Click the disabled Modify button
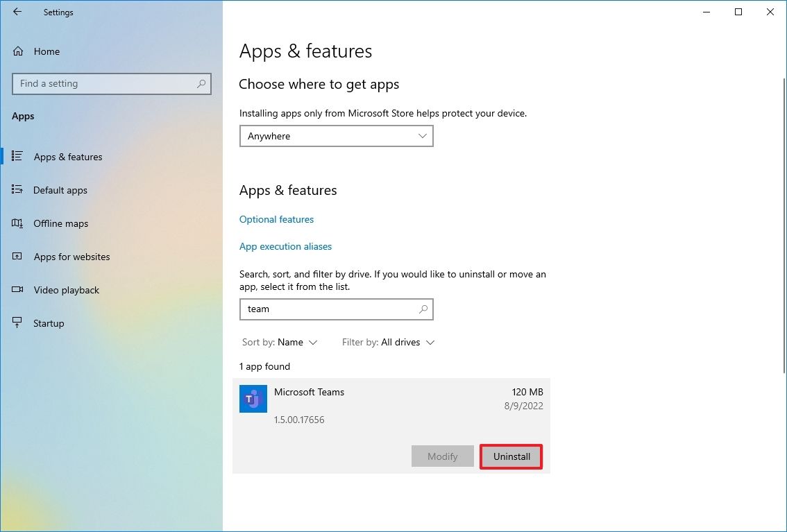Screen dimensions: 787x532 (x=442, y=456)
